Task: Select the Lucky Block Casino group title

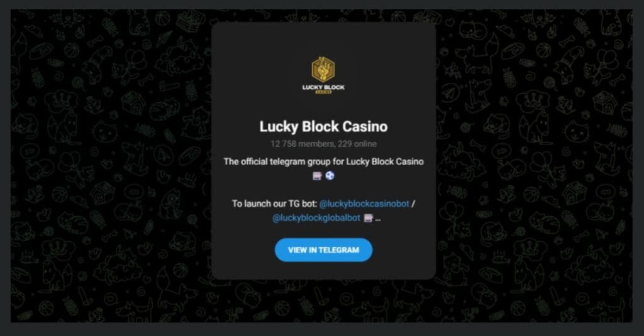Action: 324,127
